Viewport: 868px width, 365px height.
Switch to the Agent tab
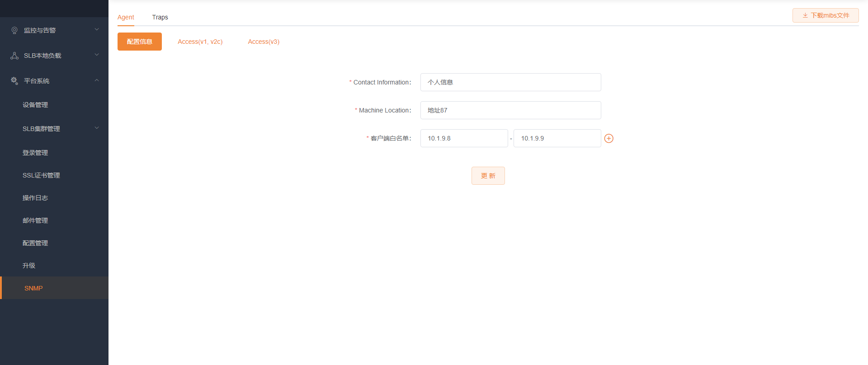126,17
